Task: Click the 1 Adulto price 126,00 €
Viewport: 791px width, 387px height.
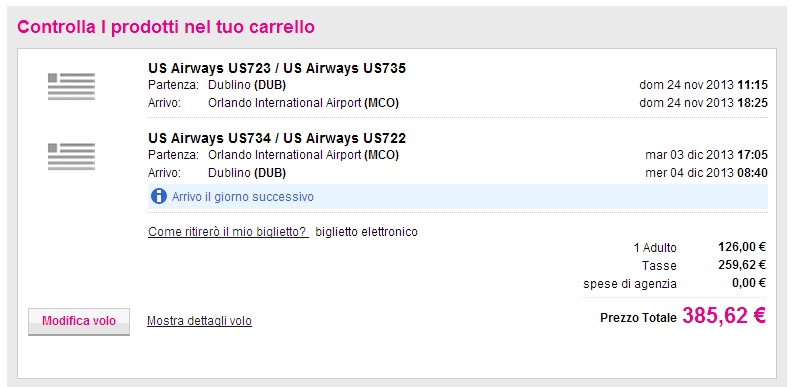Action: pyautogui.click(x=742, y=247)
